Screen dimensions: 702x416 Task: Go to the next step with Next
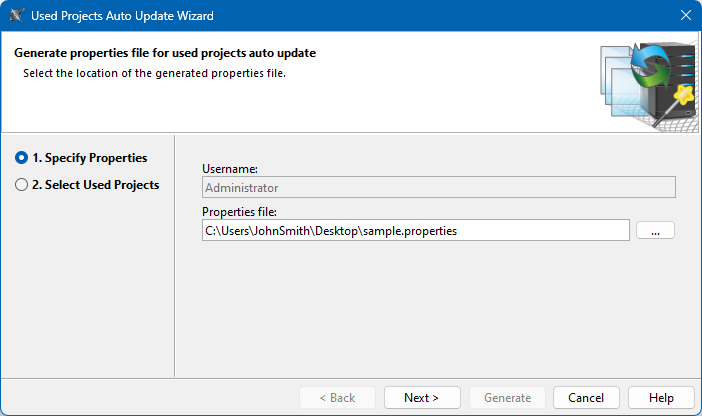pyautogui.click(x=421, y=397)
